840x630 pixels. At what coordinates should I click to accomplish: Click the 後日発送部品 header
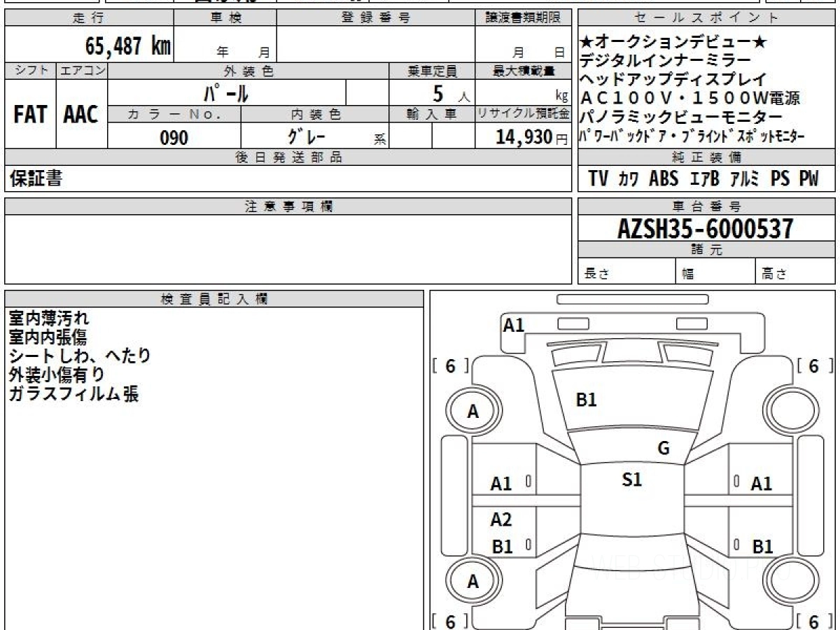tap(288, 158)
